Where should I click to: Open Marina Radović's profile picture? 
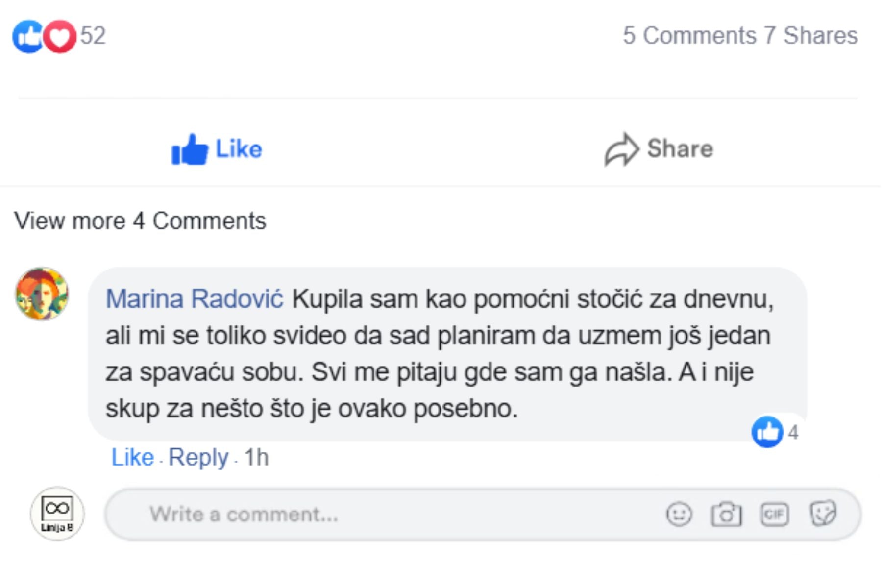(42, 294)
